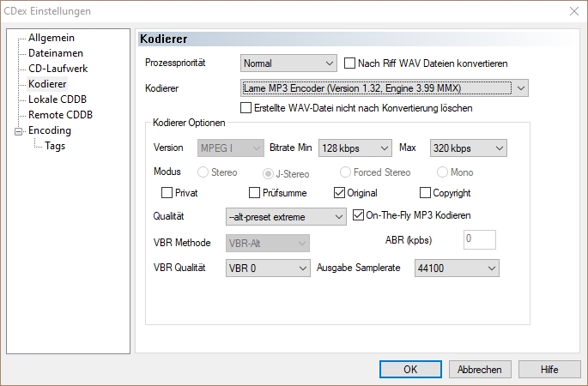Change the Ausgabe Samplerate dropdown
588x386 pixels.
click(x=454, y=269)
